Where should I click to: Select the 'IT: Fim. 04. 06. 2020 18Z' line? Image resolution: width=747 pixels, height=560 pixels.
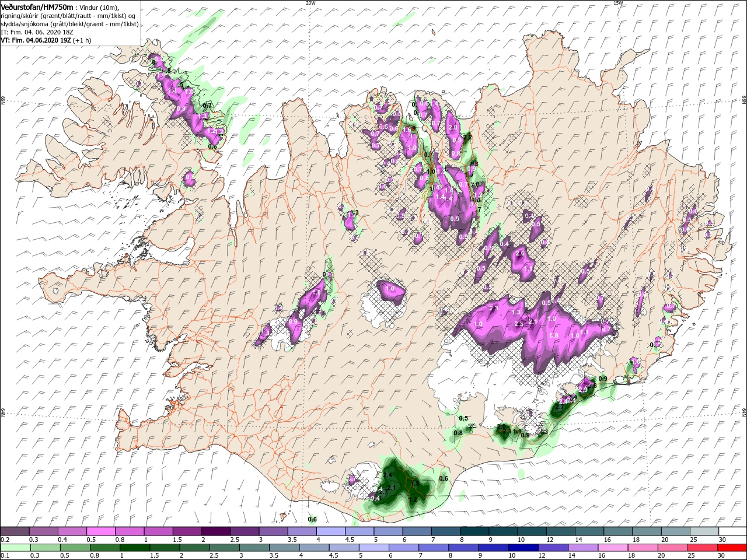click(x=37, y=32)
